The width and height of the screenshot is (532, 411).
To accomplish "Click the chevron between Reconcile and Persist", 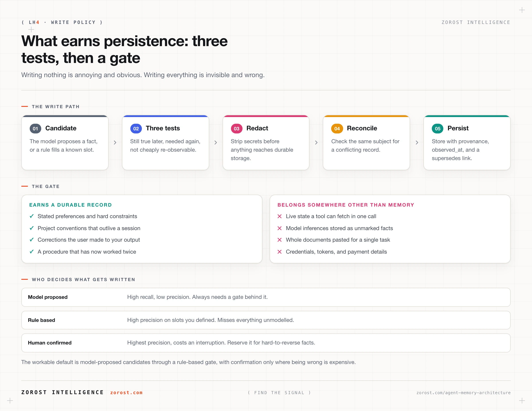I will (417, 143).
